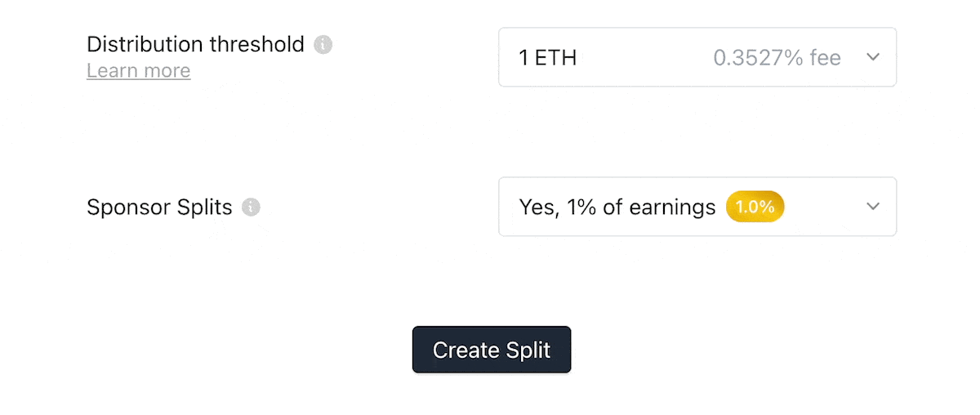Click the info icon next to Sponsor Splits

(x=252, y=207)
